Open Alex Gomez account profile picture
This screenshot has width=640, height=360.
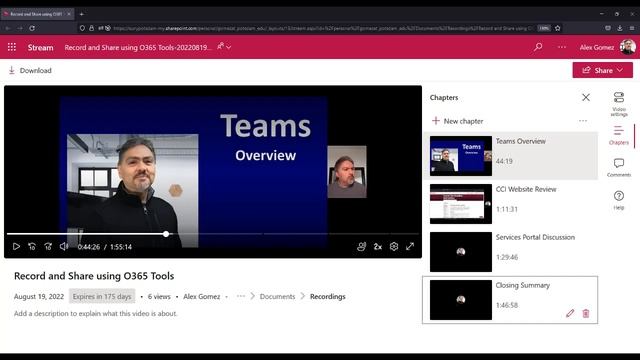click(x=627, y=47)
